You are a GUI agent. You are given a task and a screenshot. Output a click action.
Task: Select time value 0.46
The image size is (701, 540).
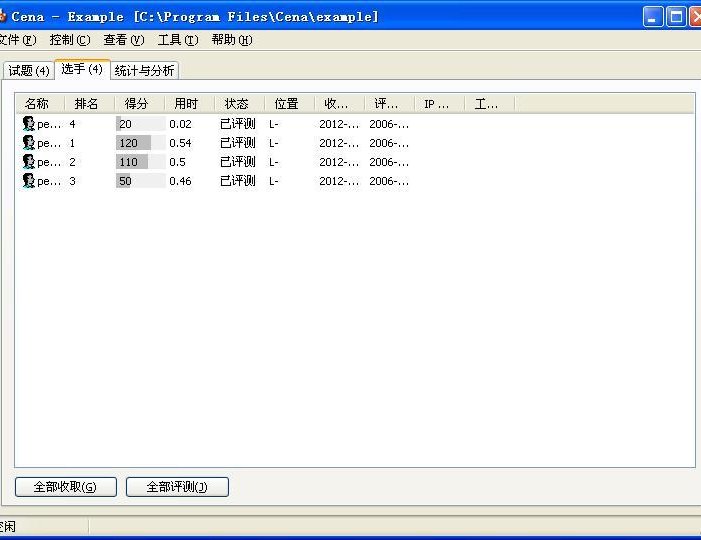coord(180,181)
